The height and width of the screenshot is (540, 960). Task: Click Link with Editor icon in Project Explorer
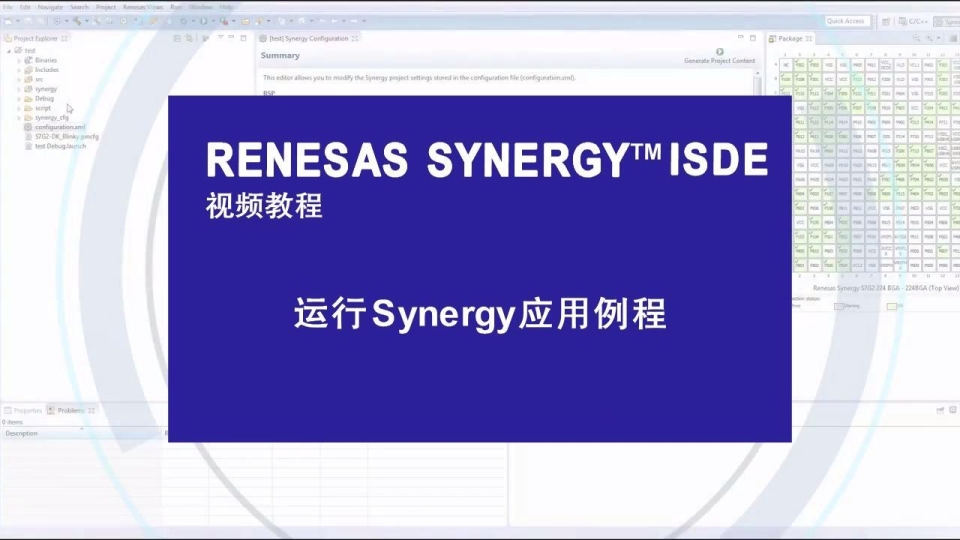[189, 39]
